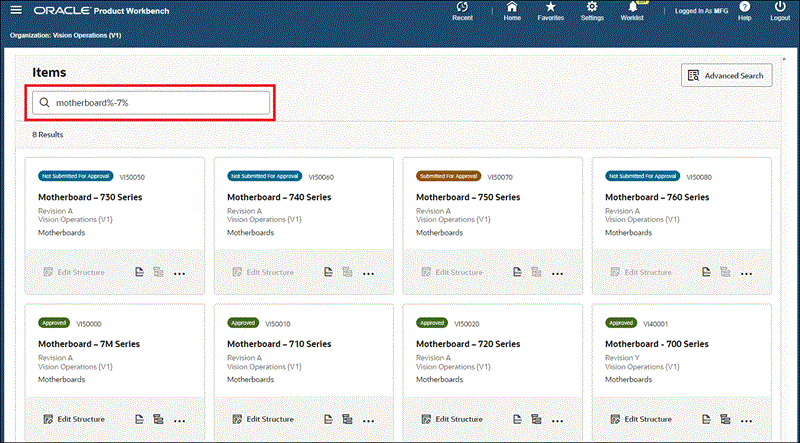Open more options on 700 Series card
The width and height of the screenshot is (800, 443).
[x=746, y=421]
